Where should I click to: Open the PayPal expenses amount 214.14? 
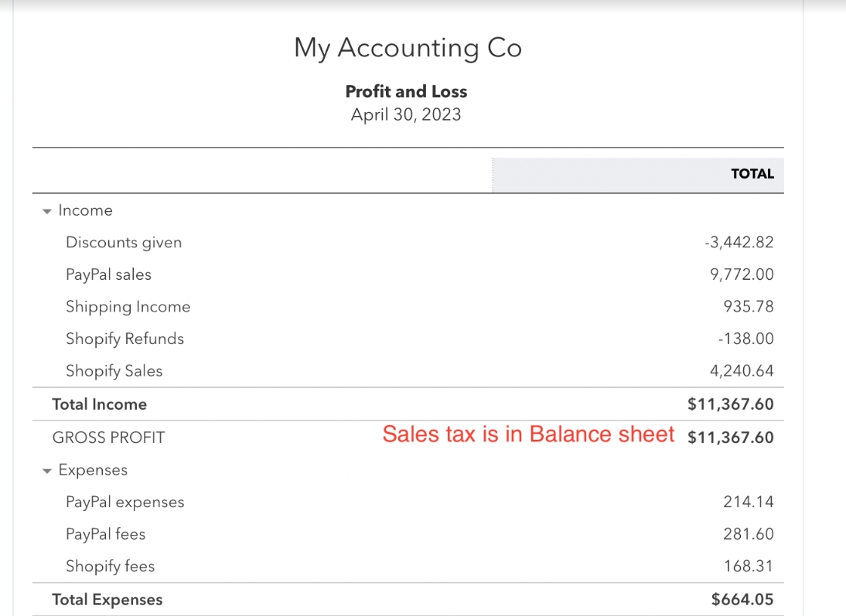(748, 502)
